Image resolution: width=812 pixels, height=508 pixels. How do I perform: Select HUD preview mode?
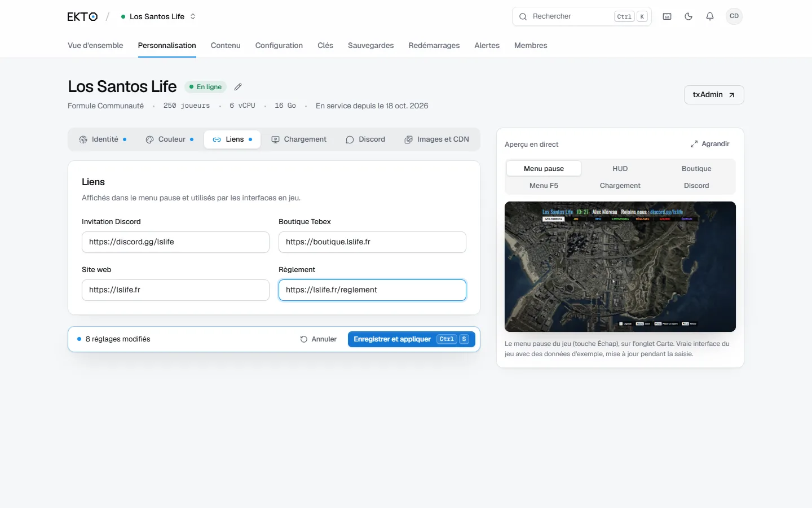(620, 169)
